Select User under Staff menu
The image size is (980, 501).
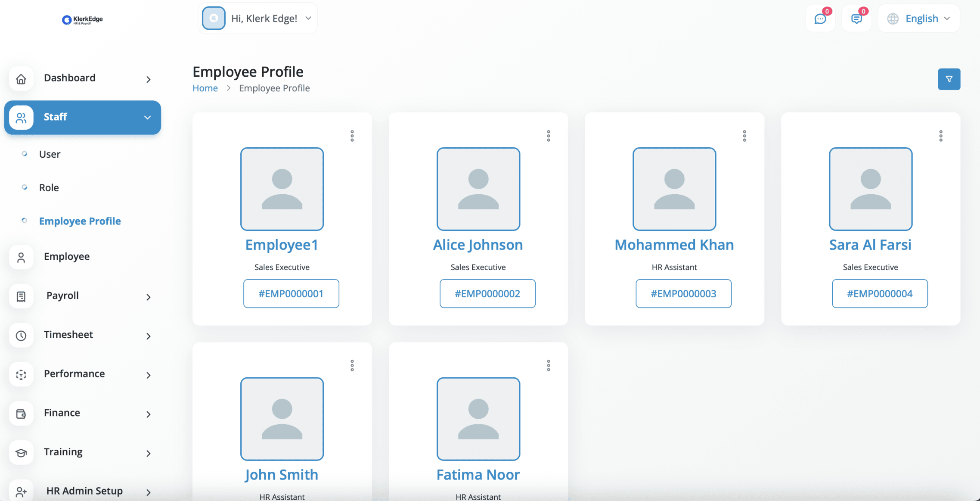click(50, 154)
